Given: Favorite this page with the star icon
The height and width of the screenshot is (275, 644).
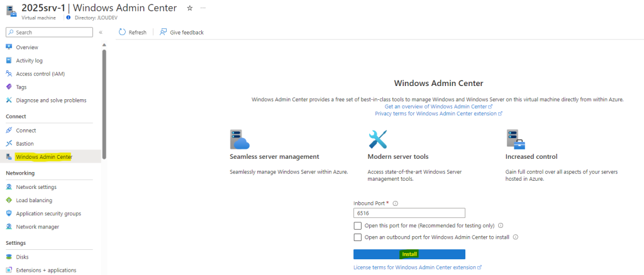Looking at the screenshot, I should tap(190, 8).
